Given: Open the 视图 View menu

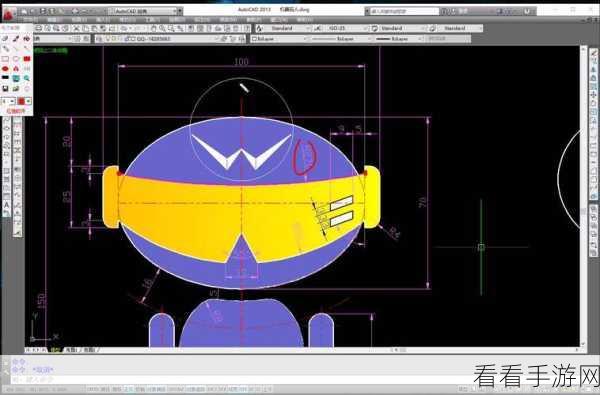Looking at the screenshot, I should click(x=79, y=20).
